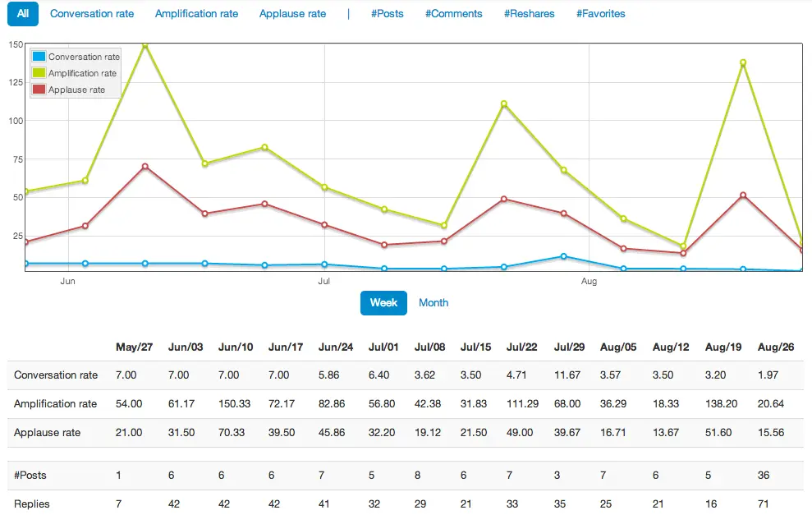Show the Applause rate tab
The width and height of the screenshot is (812, 515).
[x=292, y=14]
